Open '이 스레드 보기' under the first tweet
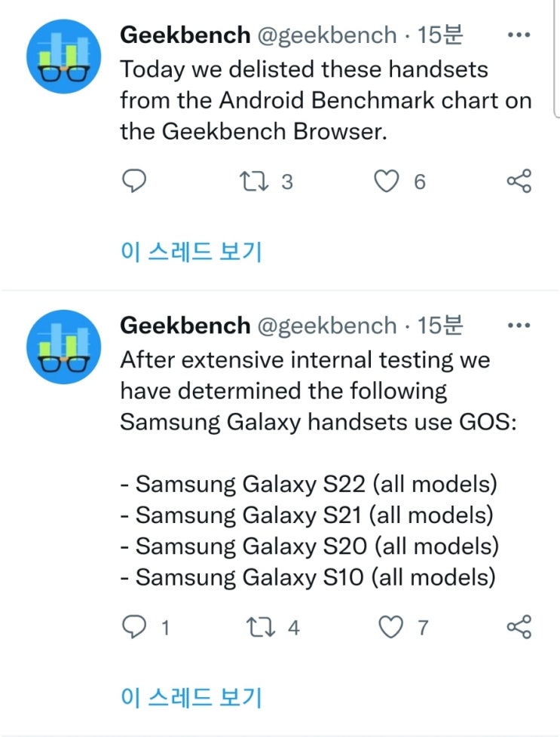This screenshot has height=737, width=560. point(191,252)
